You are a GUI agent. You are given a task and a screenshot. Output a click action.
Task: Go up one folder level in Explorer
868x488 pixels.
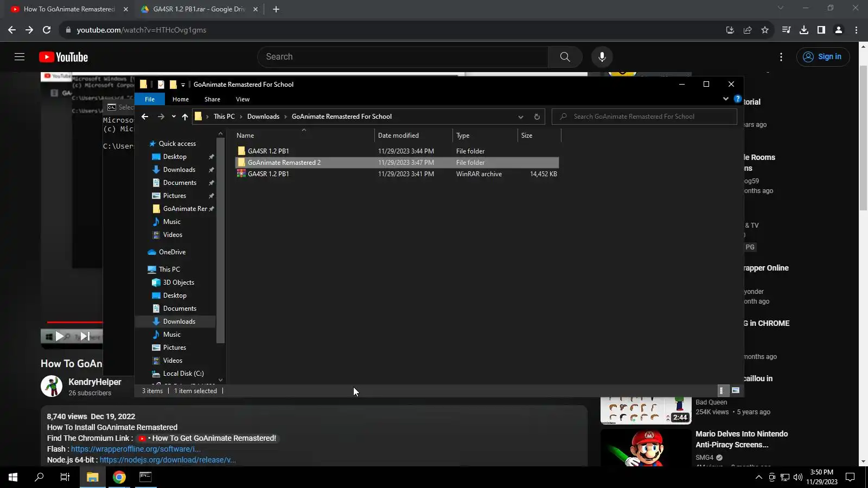point(185,117)
